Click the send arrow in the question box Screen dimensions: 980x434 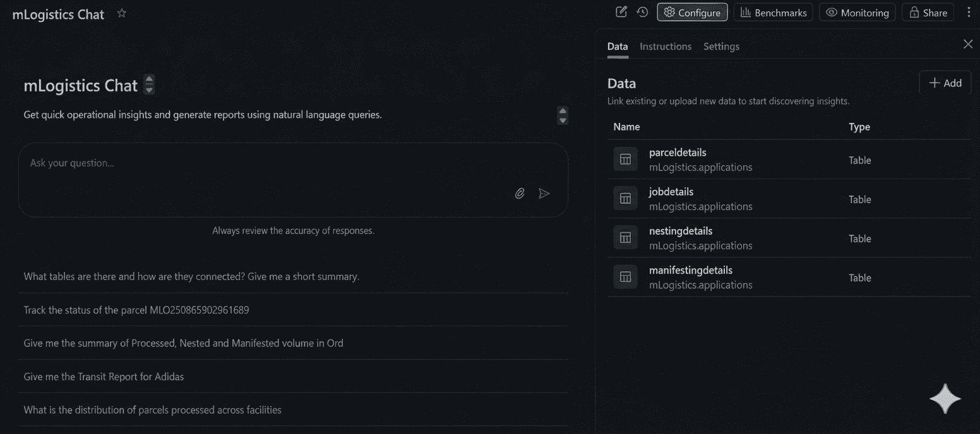[544, 193]
